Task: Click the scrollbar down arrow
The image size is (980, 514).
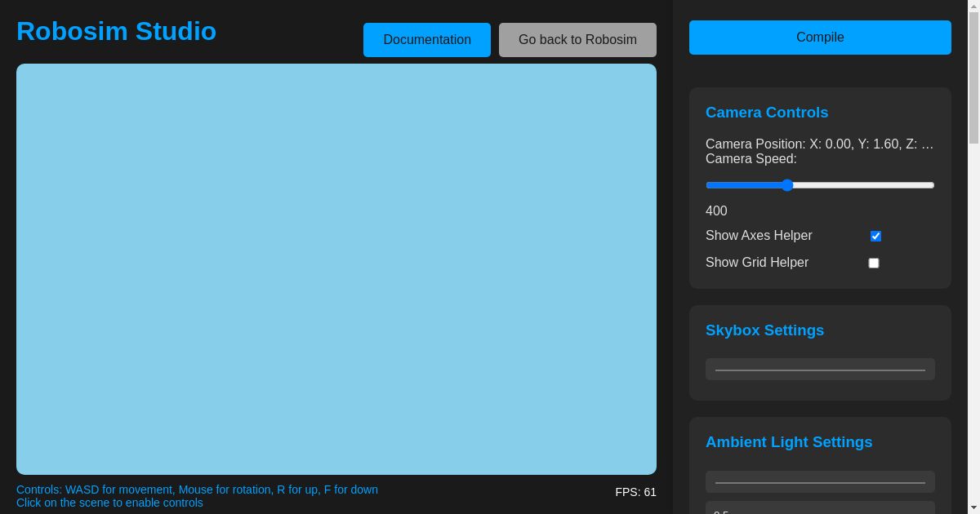Action: [x=973, y=507]
